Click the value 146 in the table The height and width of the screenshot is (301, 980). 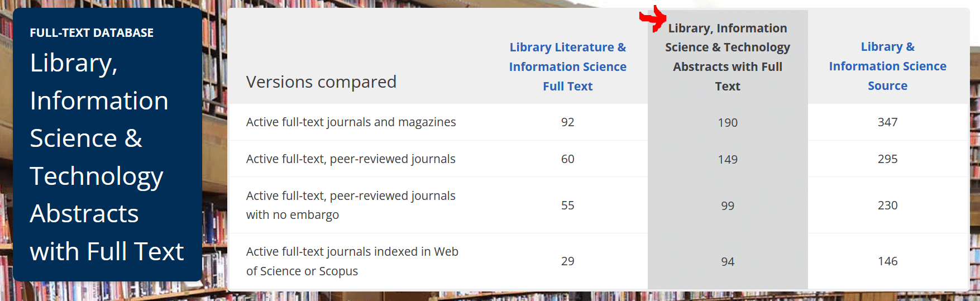tap(887, 261)
